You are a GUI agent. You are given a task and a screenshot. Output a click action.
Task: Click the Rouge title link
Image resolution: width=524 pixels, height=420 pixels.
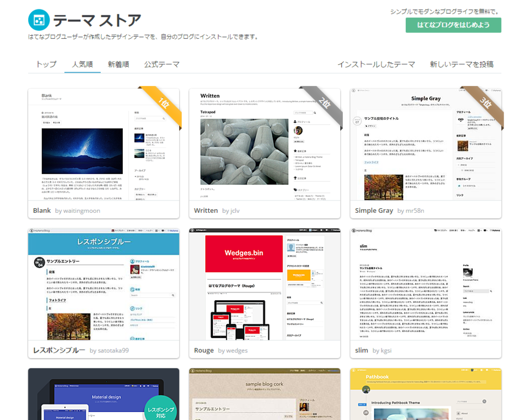point(204,350)
